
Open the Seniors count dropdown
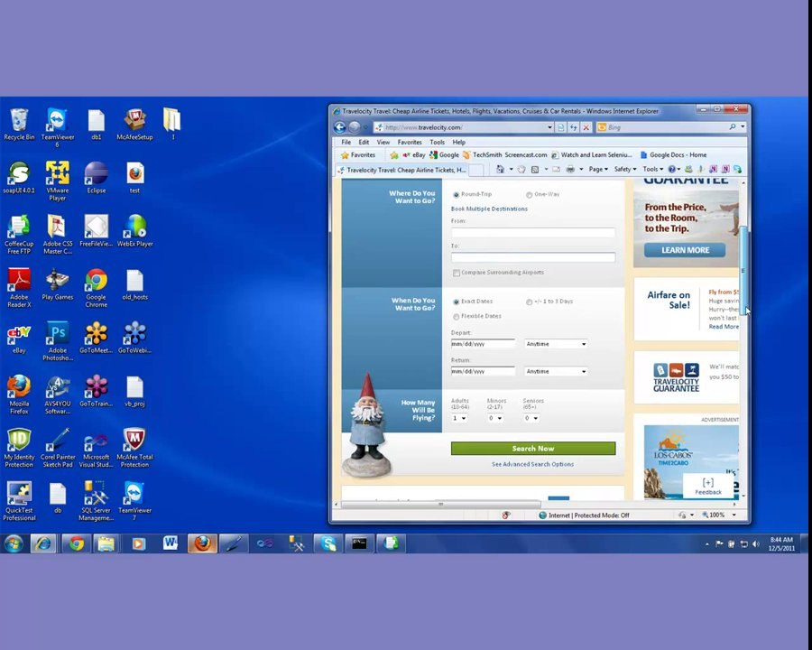pyautogui.click(x=531, y=418)
